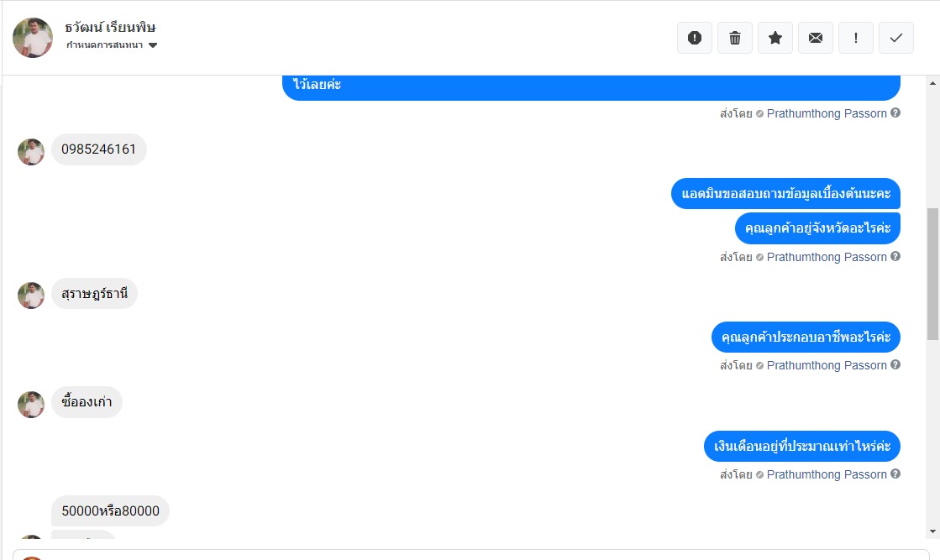Open the conversation settings dropdown arrow
Screen dimensions: 940x560
click(x=153, y=45)
